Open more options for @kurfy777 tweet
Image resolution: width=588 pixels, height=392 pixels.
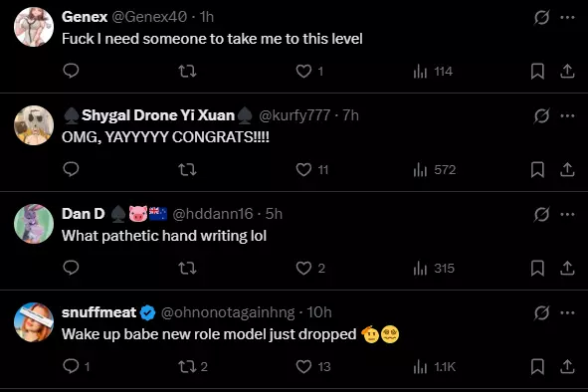tap(567, 116)
